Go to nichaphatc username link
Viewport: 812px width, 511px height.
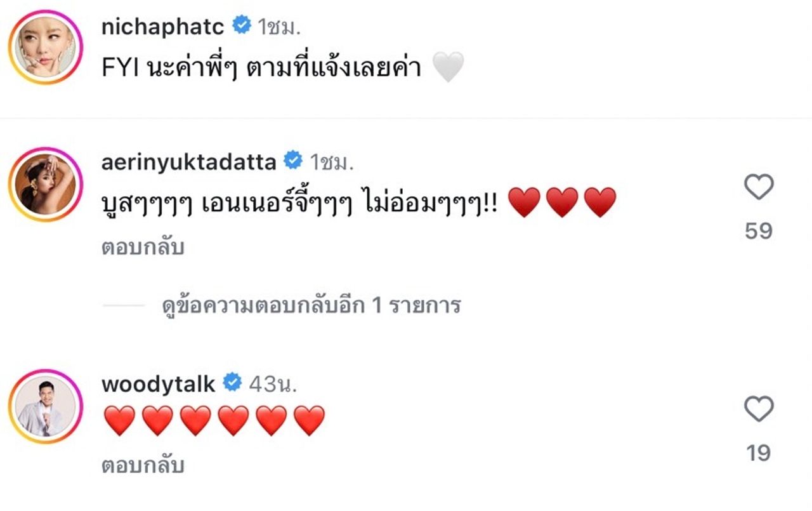[162, 27]
